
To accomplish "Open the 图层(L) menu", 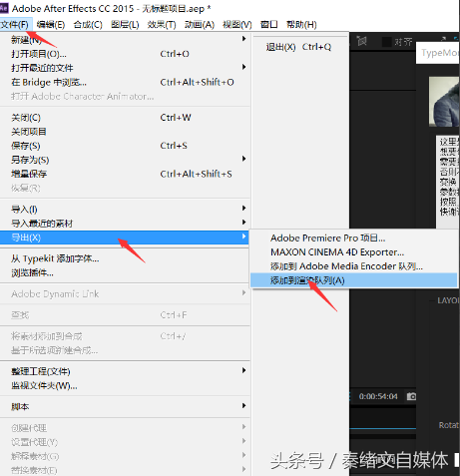I will [125, 24].
